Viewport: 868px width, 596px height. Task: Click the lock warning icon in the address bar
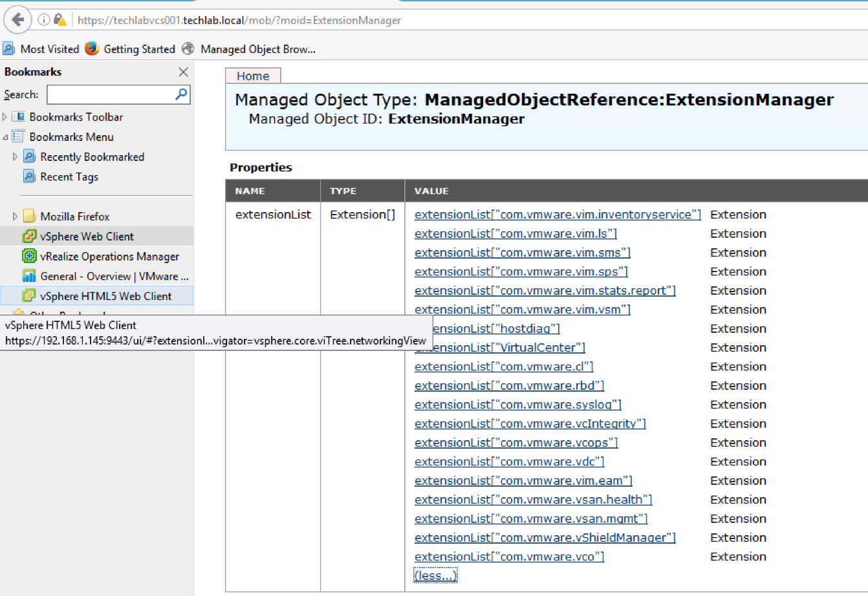coord(60,20)
